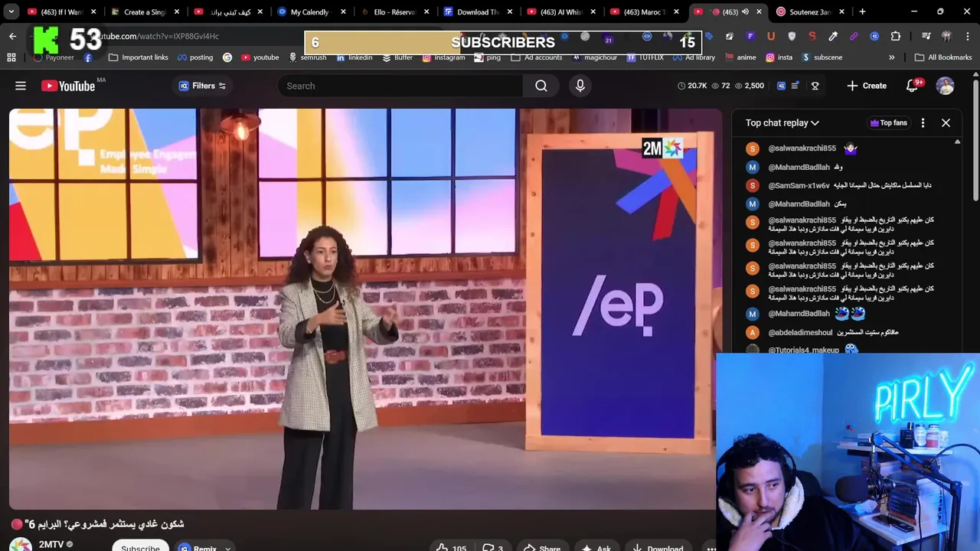Click @SamSam-x1w6v username in chat
Image resolution: width=980 pixels, height=551 pixels.
coord(799,185)
